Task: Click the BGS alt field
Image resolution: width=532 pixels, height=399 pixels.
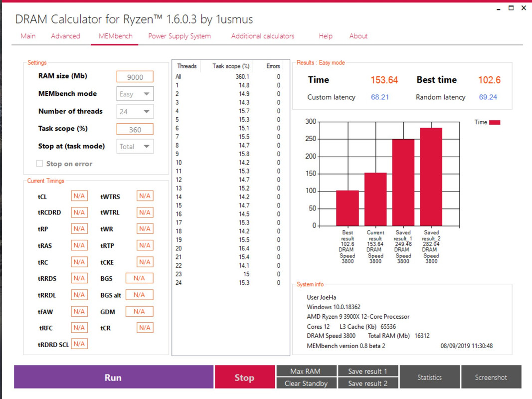Action: coord(140,295)
